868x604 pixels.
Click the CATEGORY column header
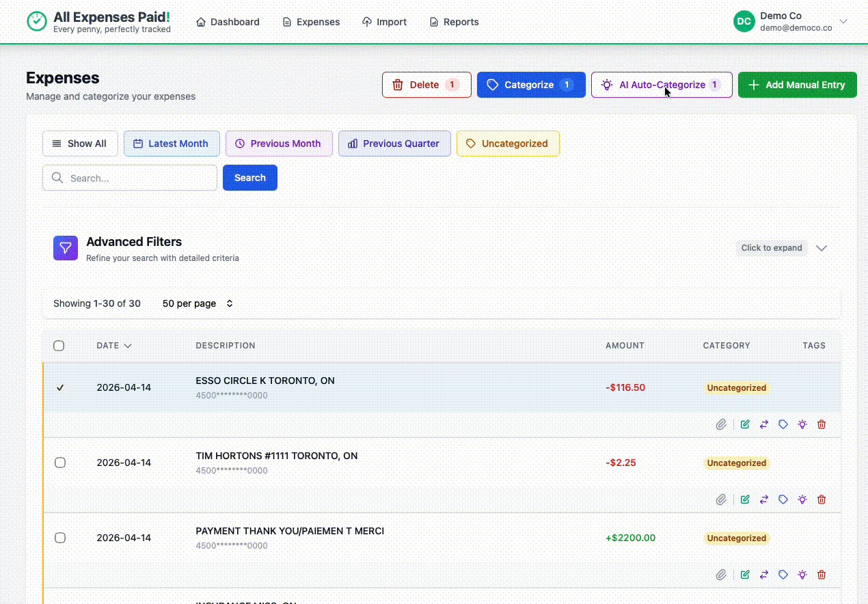click(x=727, y=346)
